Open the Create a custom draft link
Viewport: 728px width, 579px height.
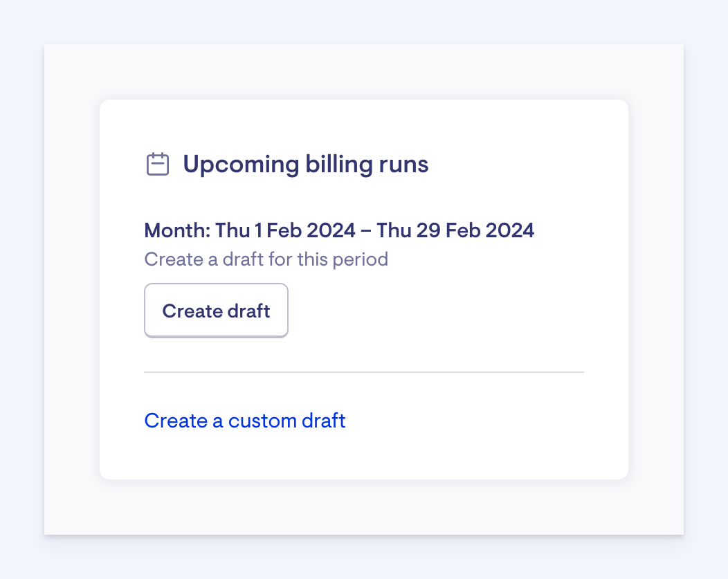point(245,421)
